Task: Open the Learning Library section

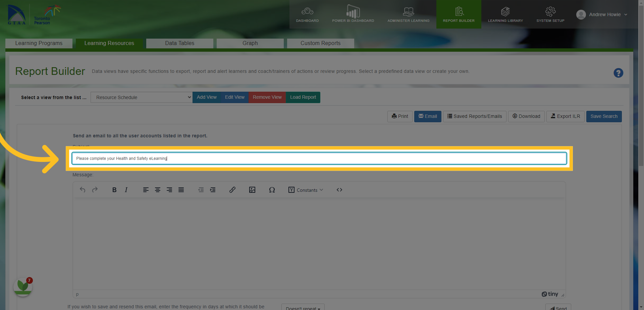Action: click(x=505, y=14)
